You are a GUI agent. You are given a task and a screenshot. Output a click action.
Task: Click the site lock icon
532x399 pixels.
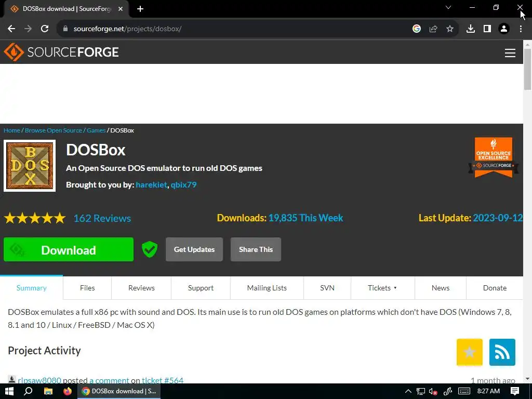(65, 29)
